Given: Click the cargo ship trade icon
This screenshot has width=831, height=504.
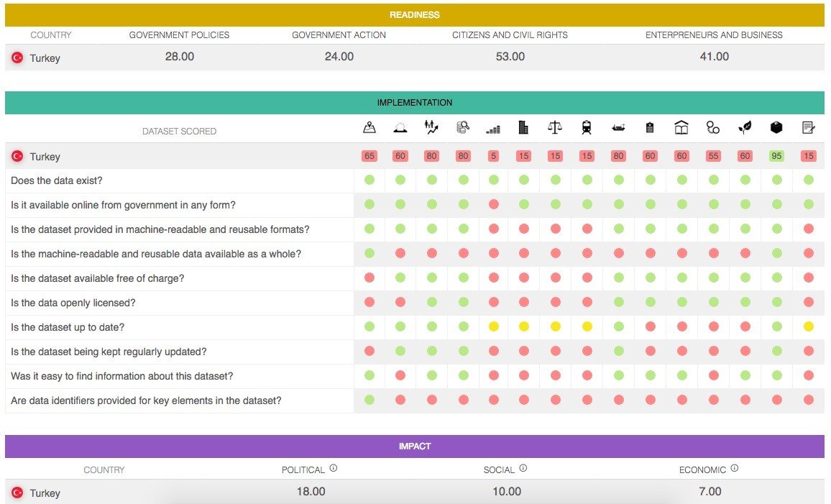Looking at the screenshot, I should click(618, 128).
